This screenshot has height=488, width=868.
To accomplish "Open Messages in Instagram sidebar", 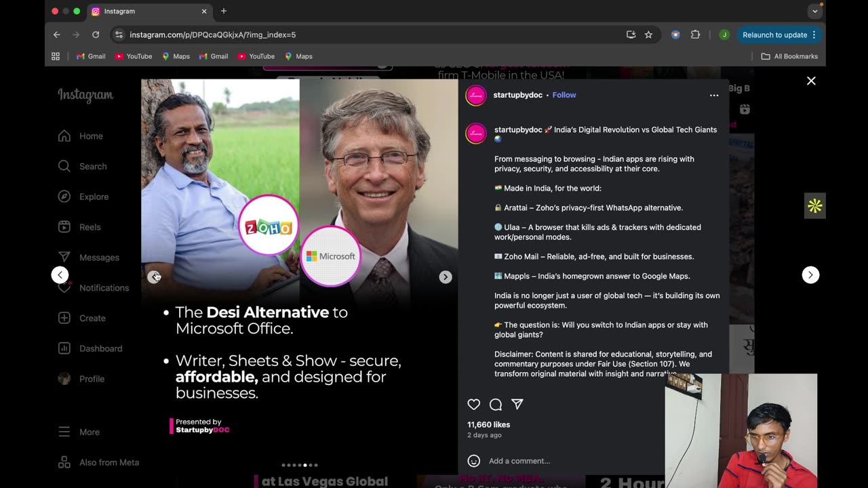I will pos(88,258).
